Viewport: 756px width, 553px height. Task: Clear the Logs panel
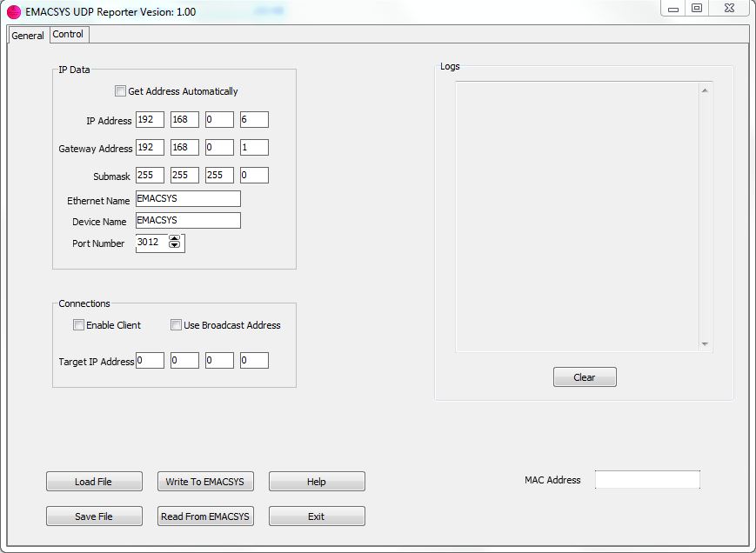585,377
